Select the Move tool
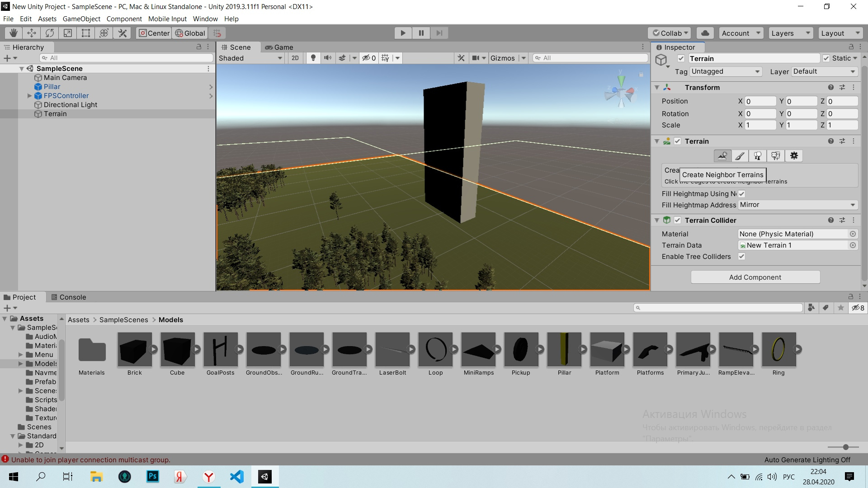 click(32, 33)
